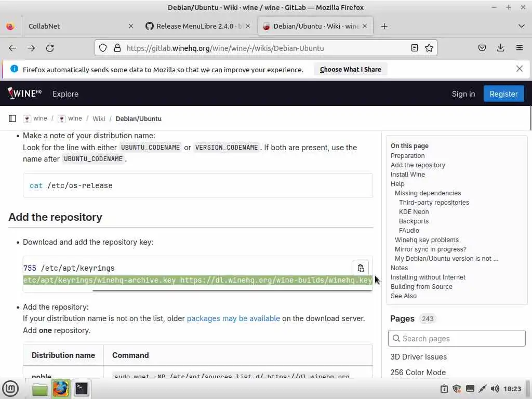The height and width of the screenshot is (399, 532).
Task: Jump to Preparation section
Action: pos(407,156)
